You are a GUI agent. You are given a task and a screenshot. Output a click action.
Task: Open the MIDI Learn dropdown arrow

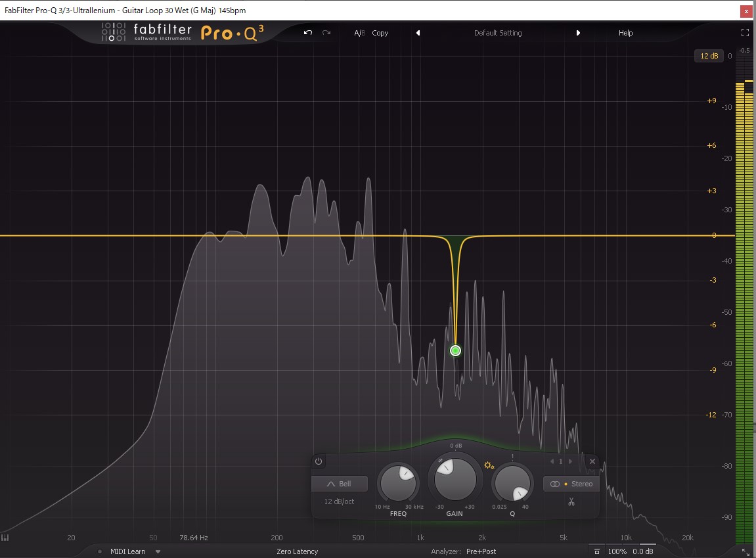[x=158, y=551]
